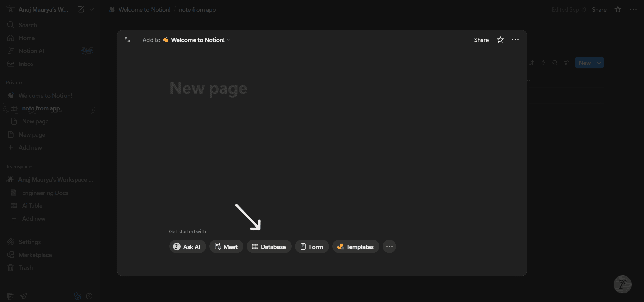Viewport: 644px width, 302px height.
Task: Expand the workspace switcher chevron
Action: [92, 9]
